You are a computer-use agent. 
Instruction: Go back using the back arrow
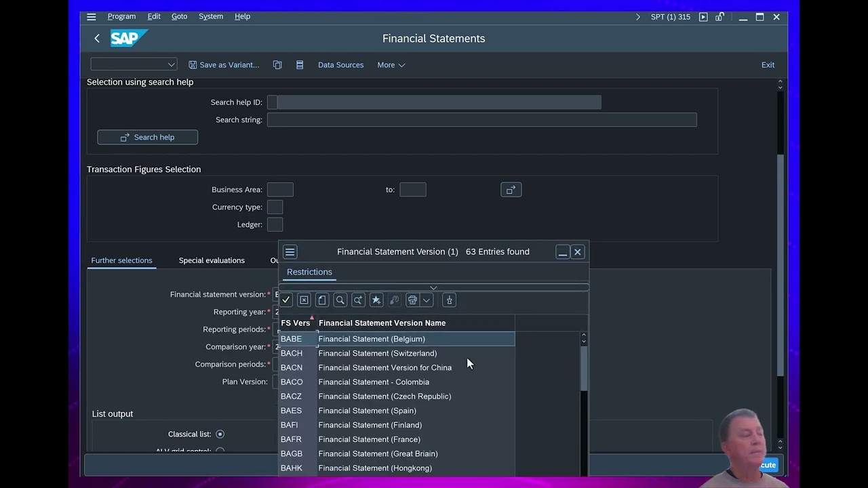97,39
